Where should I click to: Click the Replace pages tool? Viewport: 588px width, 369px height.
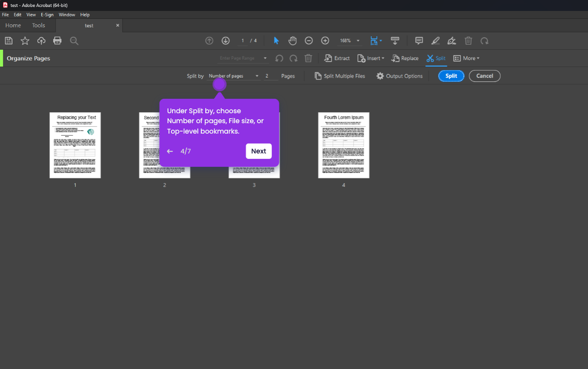[x=405, y=59]
